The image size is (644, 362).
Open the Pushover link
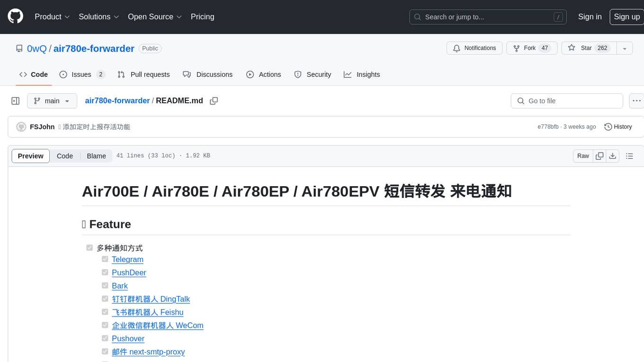pos(128,338)
